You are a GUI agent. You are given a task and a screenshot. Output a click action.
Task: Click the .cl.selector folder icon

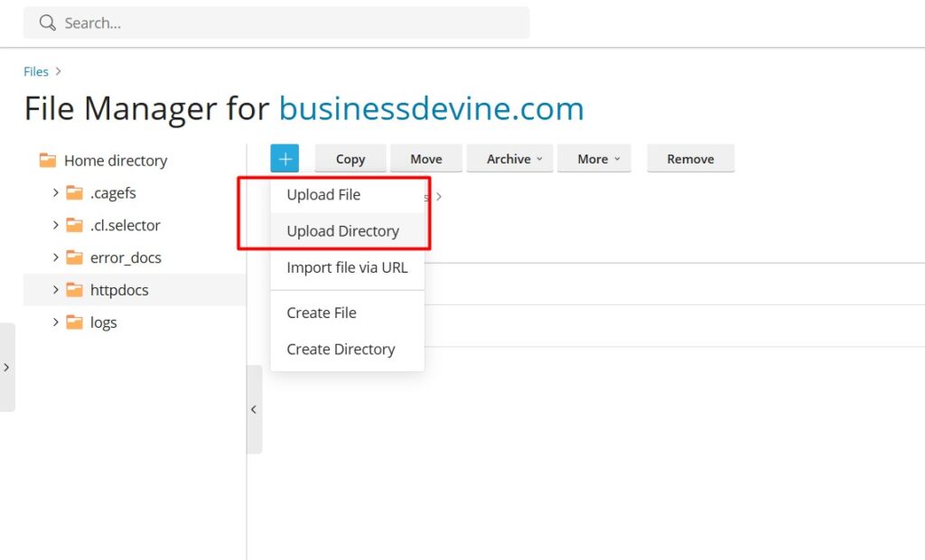point(74,226)
